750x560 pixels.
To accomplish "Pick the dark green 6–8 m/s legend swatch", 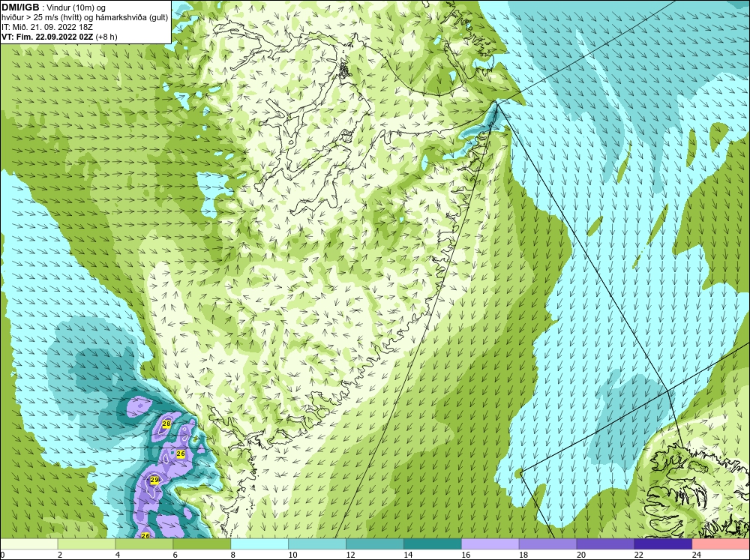I will [x=202, y=544].
